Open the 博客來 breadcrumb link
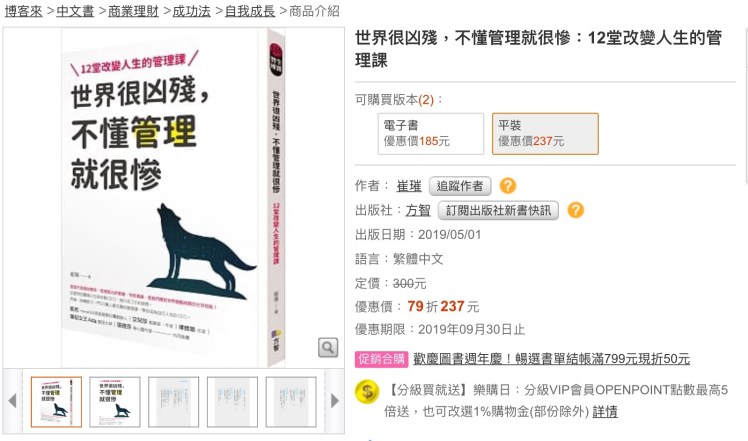The image size is (748, 441). (24, 11)
